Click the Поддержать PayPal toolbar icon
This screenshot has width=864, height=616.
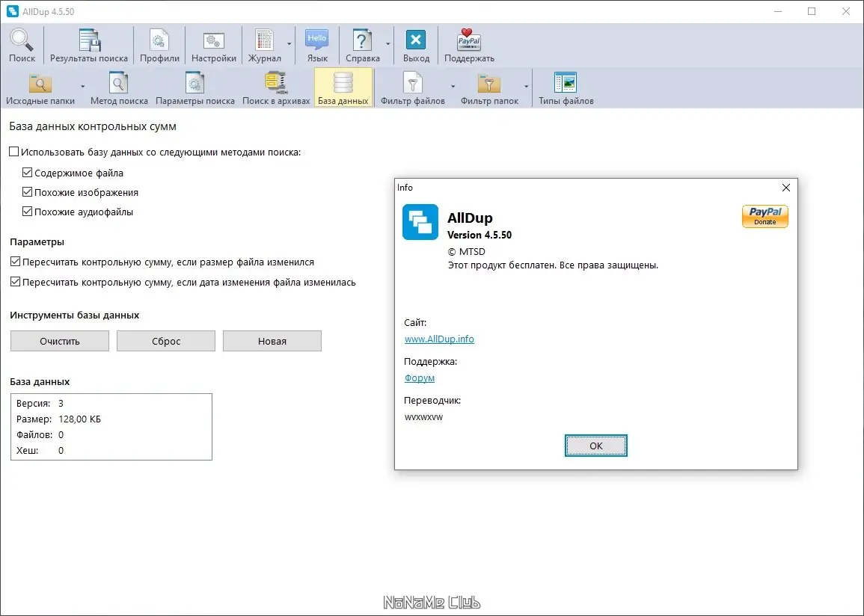coord(469,45)
